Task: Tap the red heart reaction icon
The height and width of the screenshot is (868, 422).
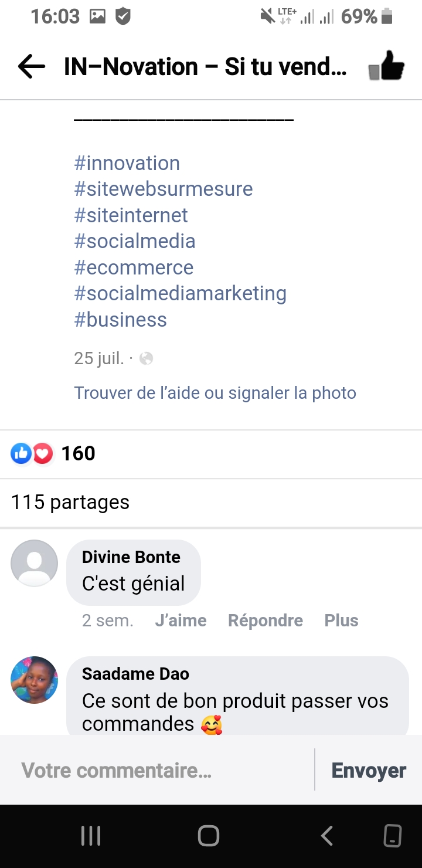Action: point(43,453)
